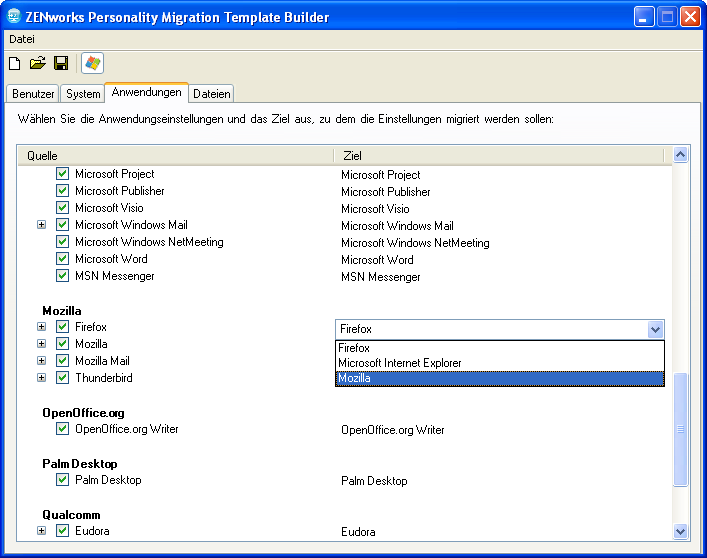
Task: Toggle the Eudora checkbox
Action: pos(62,531)
